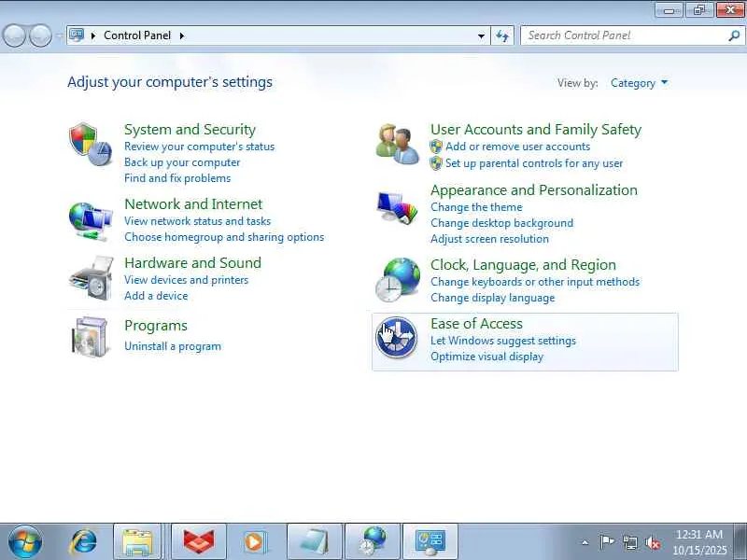The image size is (747, 560).
Task: Open the red fox-like app on taskbar
Action: 199,542
